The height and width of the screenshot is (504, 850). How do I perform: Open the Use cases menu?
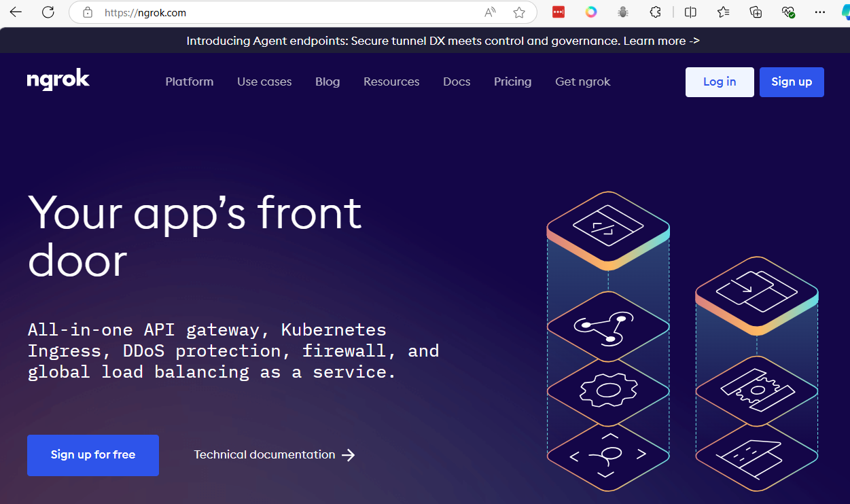point(264,82)
